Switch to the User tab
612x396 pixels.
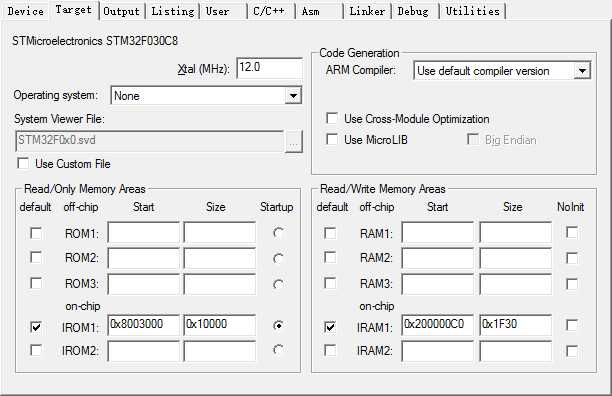click(217, 11)
